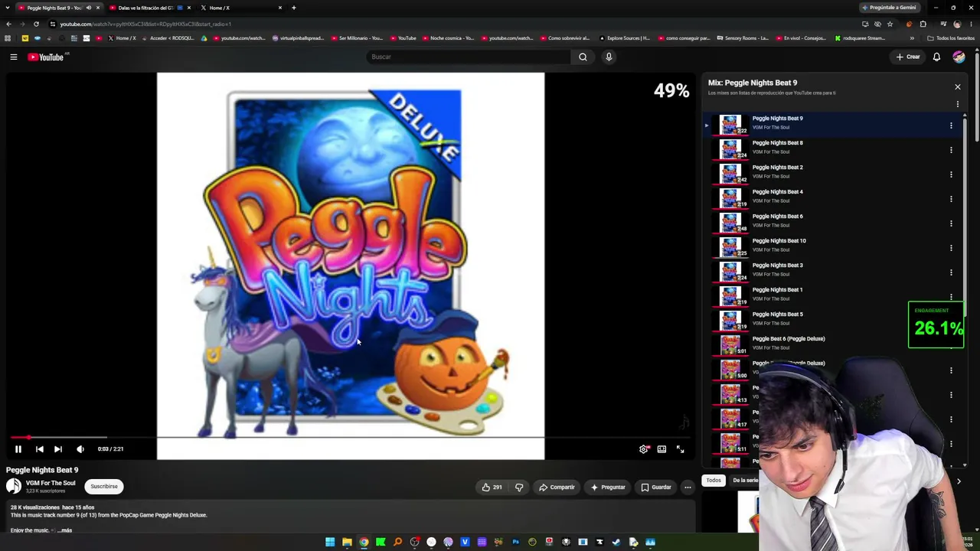Click the Preguntar button
This screenshot has height=551, width=980.
pos(608,487)
